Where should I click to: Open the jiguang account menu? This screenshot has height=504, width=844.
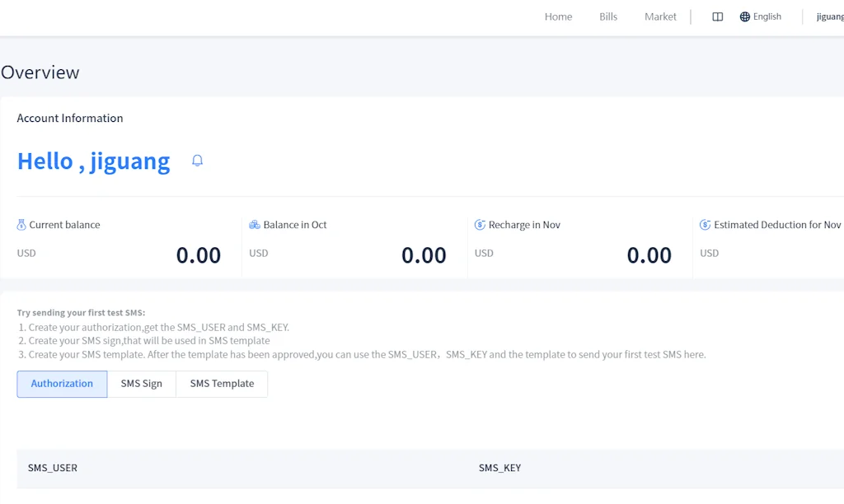click(829, 16)
